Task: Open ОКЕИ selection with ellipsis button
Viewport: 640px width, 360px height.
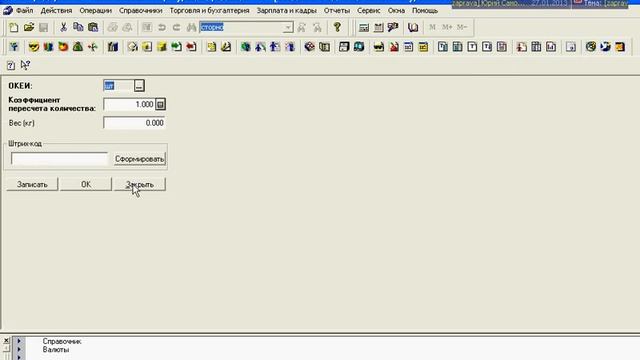Action: point(139,86)
